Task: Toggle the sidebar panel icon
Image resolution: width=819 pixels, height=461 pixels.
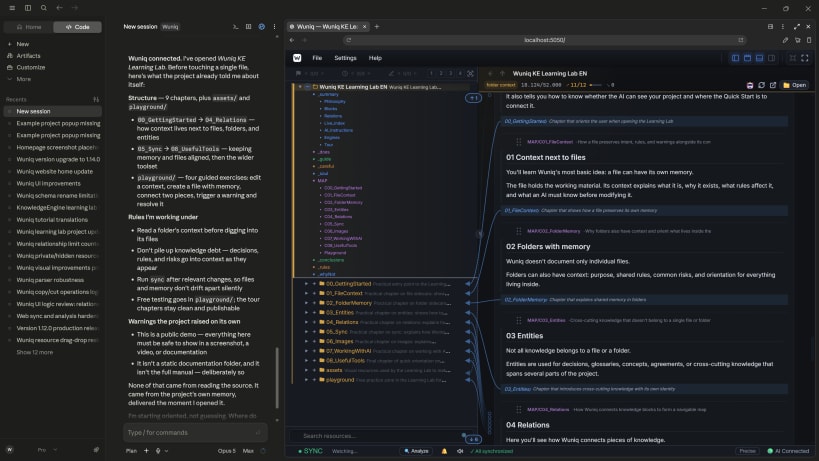Action: pyautogui.click(x=28, y=8)
